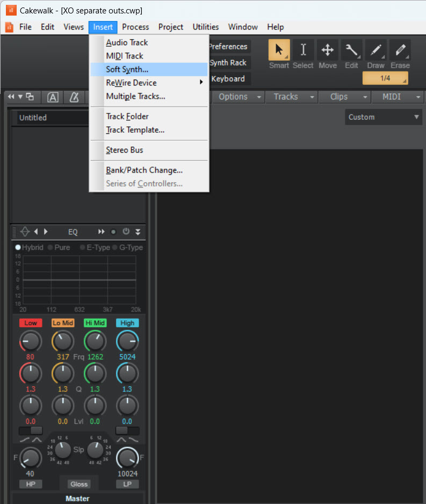Viewport: 426px width, 504px height.
Task: Click the EQ clipping LED indicator
Action: tap(113, 232)
